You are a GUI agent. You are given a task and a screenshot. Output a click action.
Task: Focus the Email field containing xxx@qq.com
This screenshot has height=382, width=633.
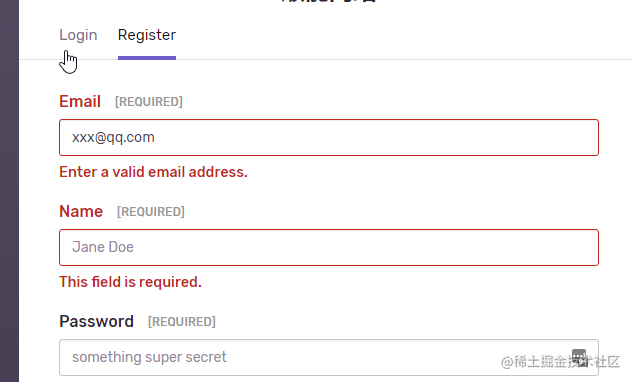329,137
